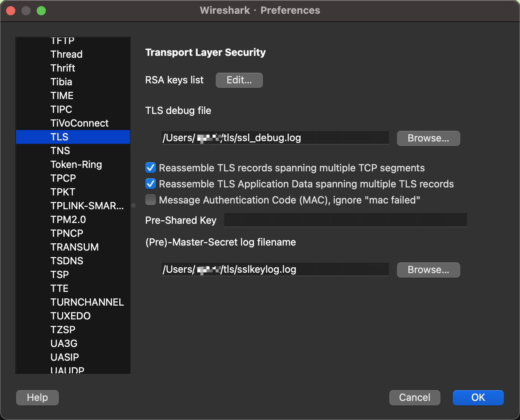Select Token-Ring protocol entry

click(73, 164)
